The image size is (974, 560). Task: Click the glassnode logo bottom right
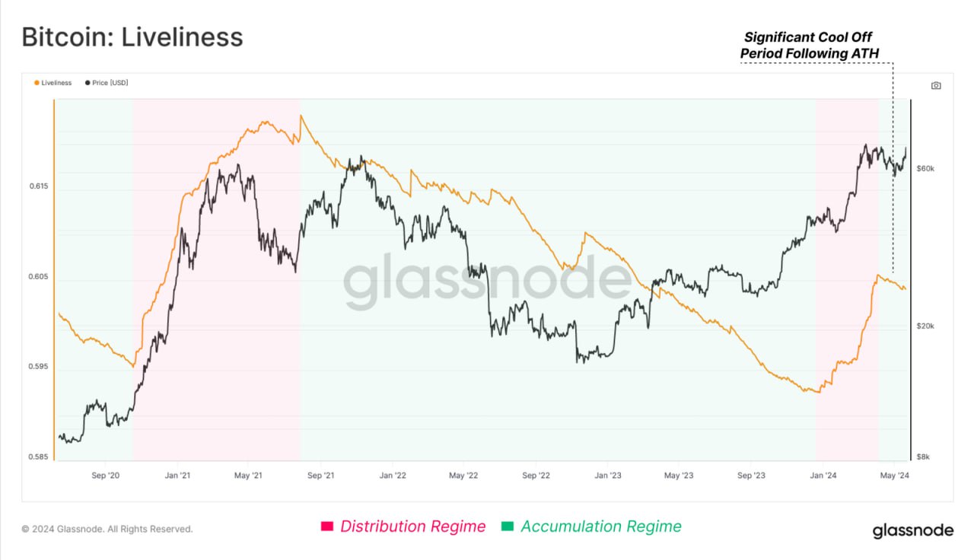click(x=912, y=530)
